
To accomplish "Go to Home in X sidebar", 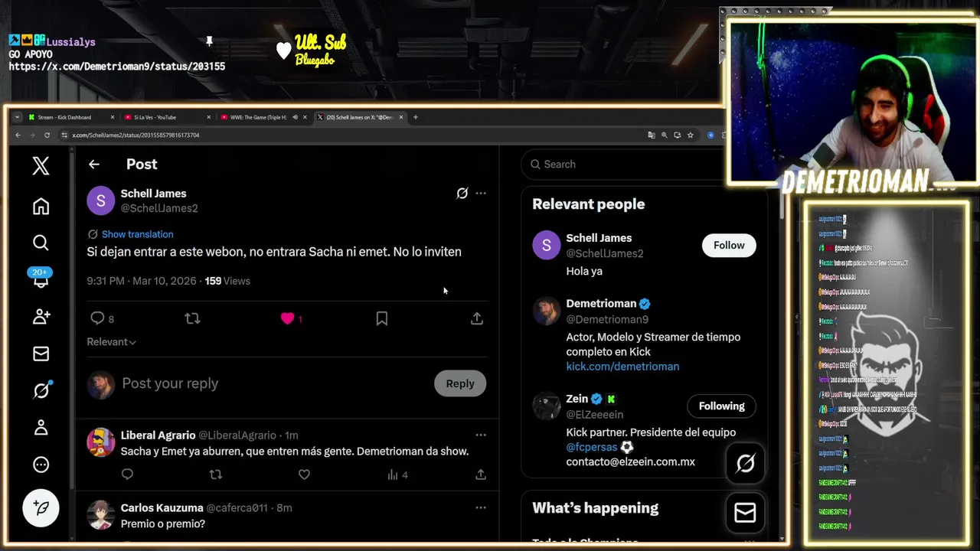I will (x=41, y=206).
